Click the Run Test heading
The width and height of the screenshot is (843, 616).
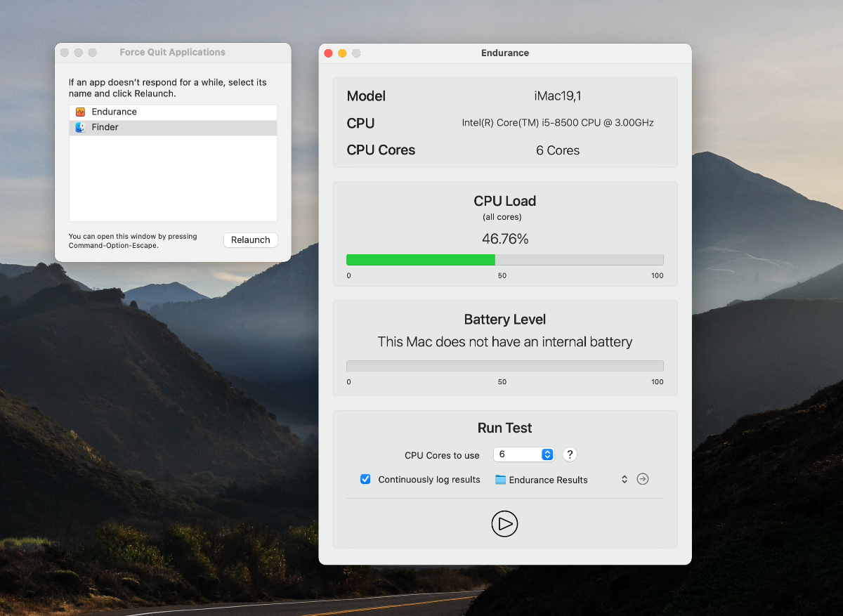[505, 428]
